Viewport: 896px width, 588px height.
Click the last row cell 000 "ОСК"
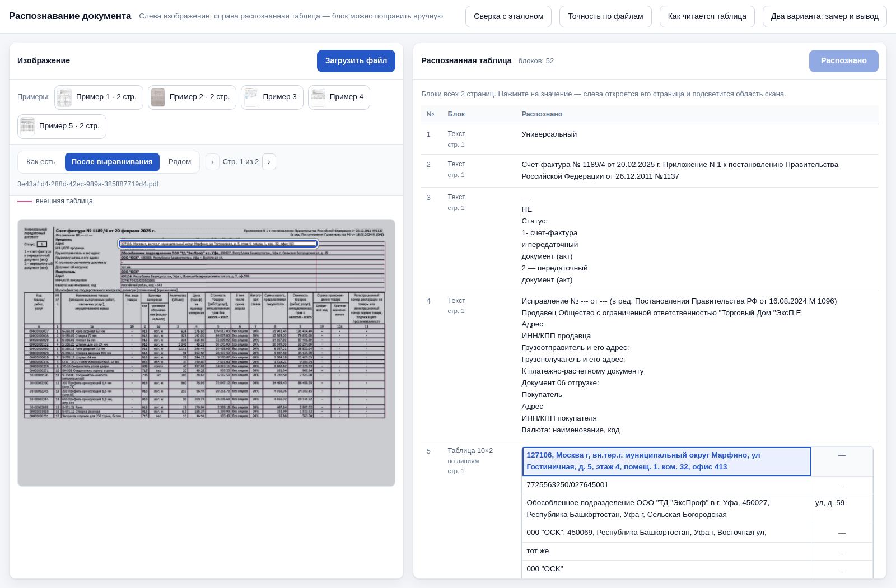[x=666, y=569]
